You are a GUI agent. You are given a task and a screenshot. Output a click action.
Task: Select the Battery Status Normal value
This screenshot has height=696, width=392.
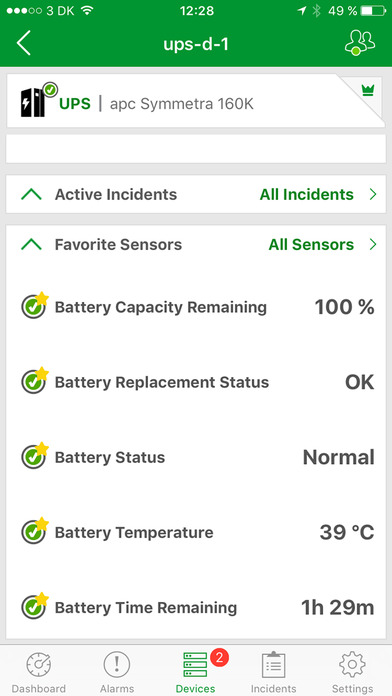click(x=339, y=458)
